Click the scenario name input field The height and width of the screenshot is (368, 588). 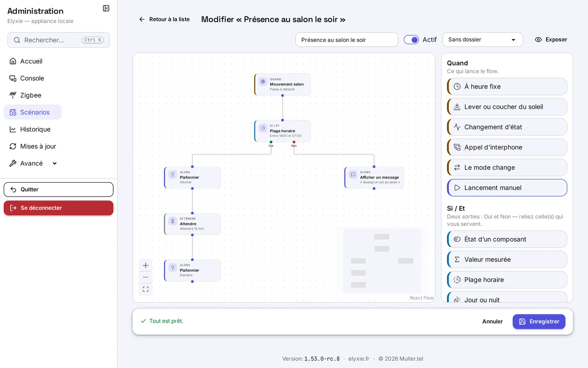[347, 40]
